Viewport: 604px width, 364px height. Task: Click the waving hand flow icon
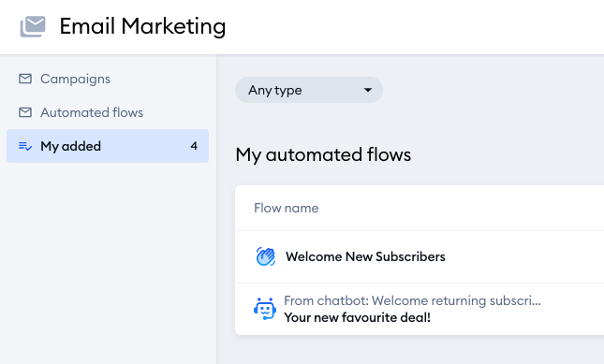click(x=265, y=256)
